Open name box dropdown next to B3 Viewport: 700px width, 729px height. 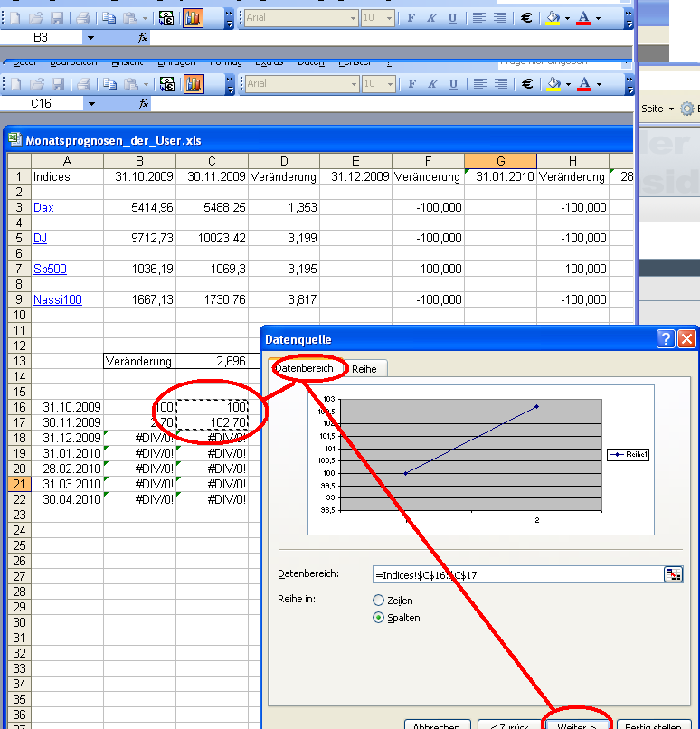tap(90, 38)
